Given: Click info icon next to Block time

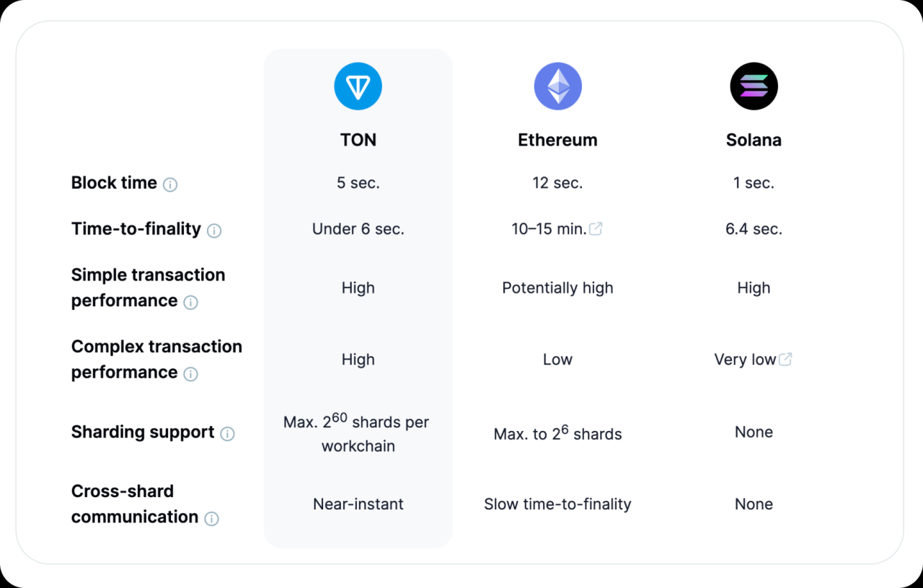Looking at the screenshot, I should coord(170,184).
